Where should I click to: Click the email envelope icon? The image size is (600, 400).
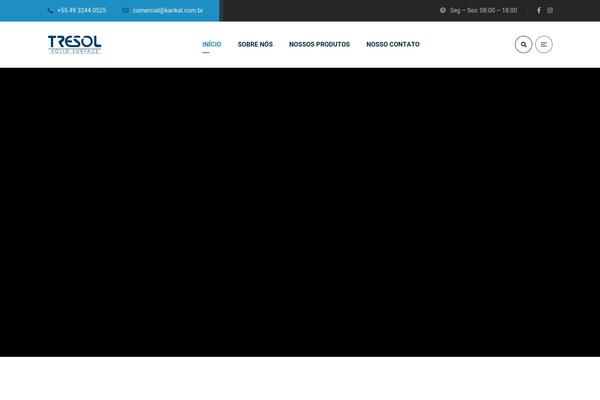tap(125, 10)
